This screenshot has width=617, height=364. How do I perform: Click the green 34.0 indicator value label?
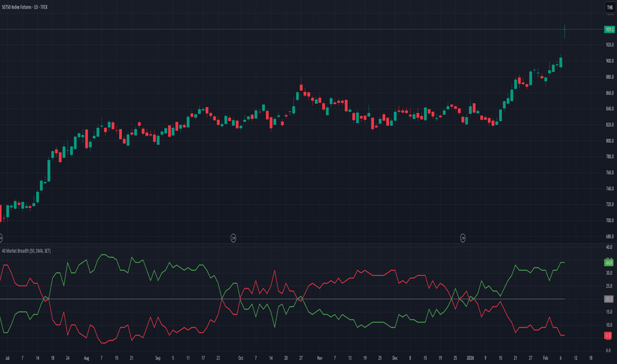pos(609,263)
